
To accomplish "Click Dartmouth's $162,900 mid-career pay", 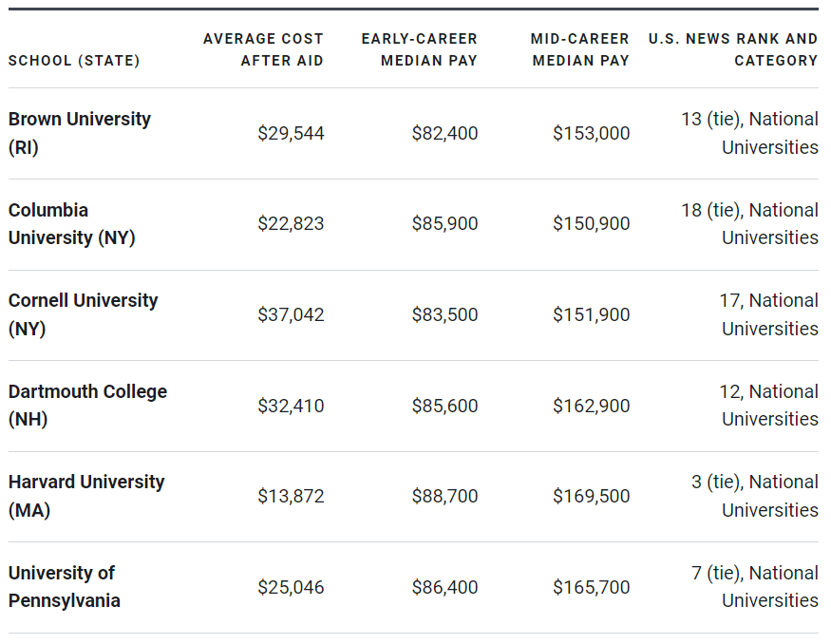I will 591,406.
